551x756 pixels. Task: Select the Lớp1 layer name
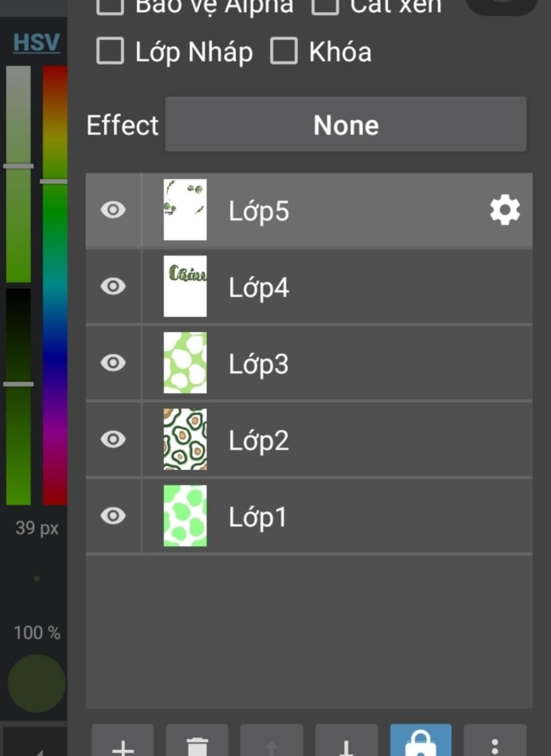pos(258,517)
